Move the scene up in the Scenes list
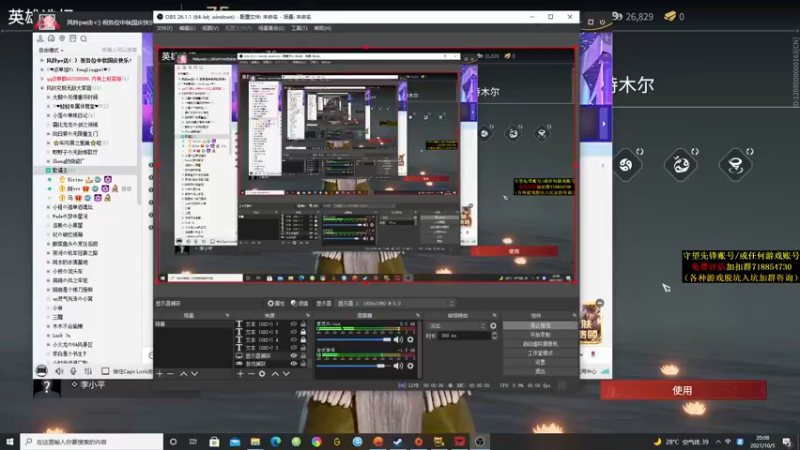This screenshot has height=450, width=800. 183,374
